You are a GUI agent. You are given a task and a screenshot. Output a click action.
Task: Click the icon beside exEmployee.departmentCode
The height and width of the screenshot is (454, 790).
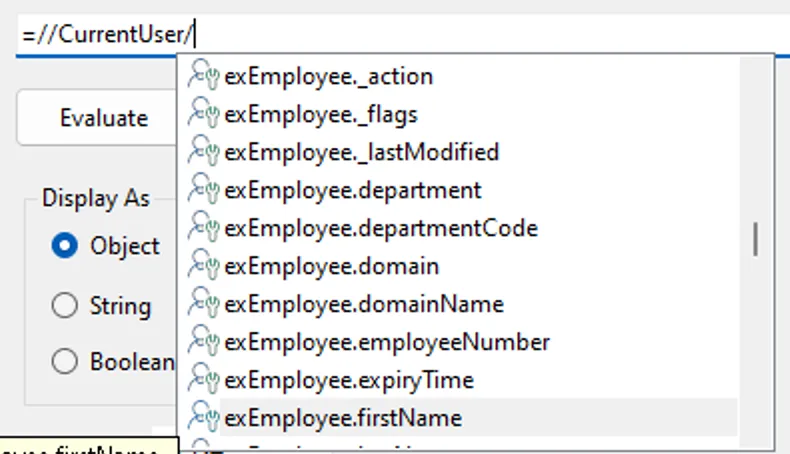coord(204,227)
